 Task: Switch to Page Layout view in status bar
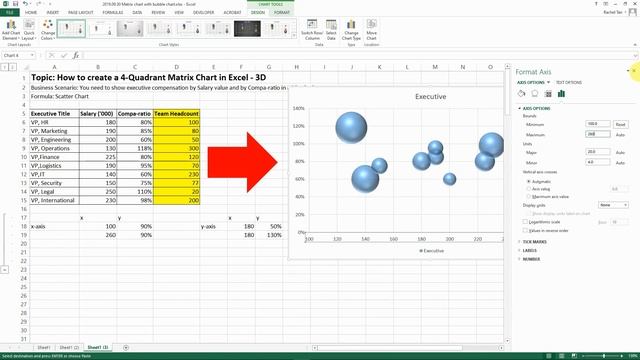562,356
